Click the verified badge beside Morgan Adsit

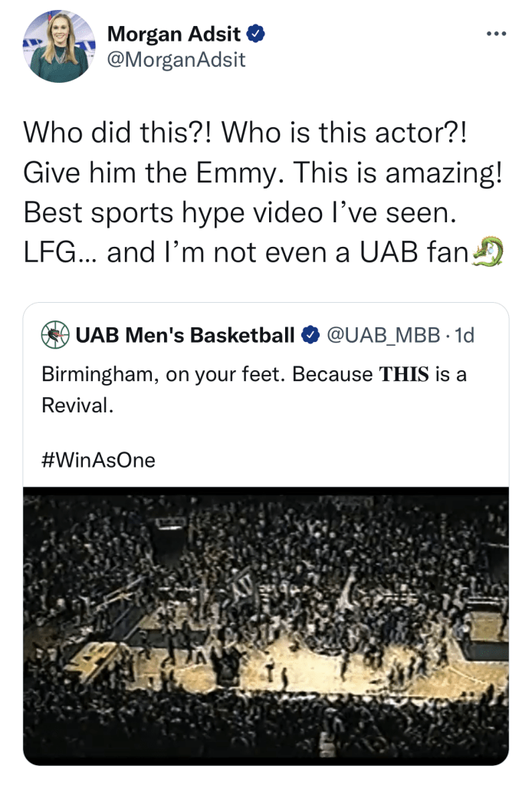(258, 34)
